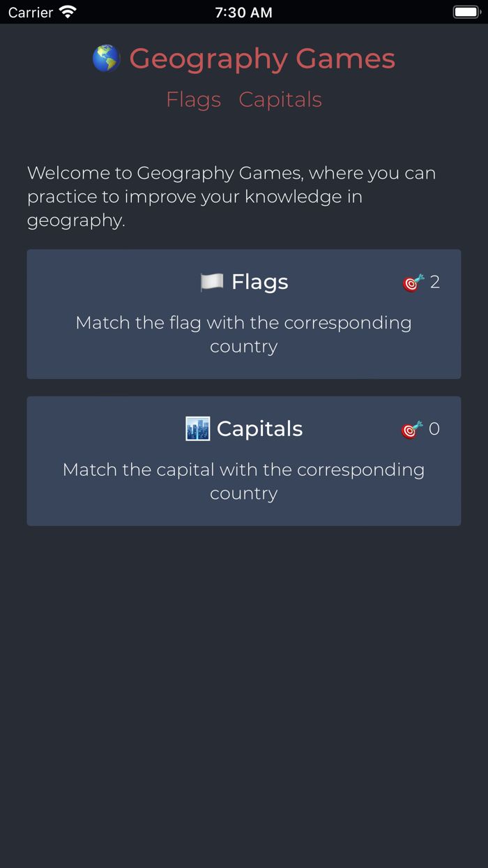
Task: Click the welcome message paragraph
Action: coord(231,196)
